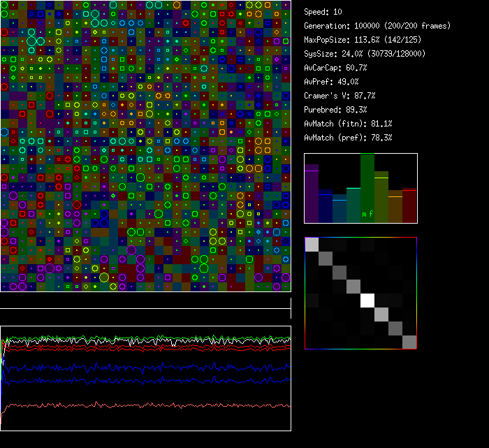
Task: Click the Speed: 10 readout
Action: [323, 12]
